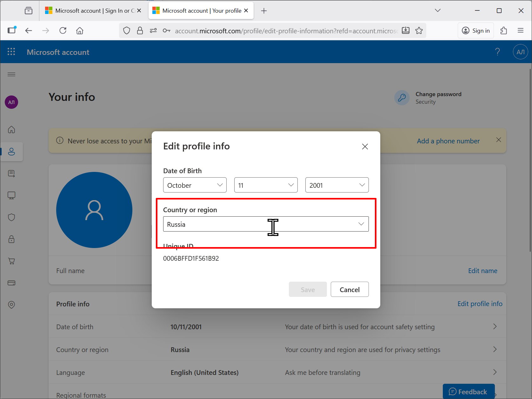
Task: Open Addresses location pin sidebar icon
Action: pyautogui.click(x=11, y=305)
